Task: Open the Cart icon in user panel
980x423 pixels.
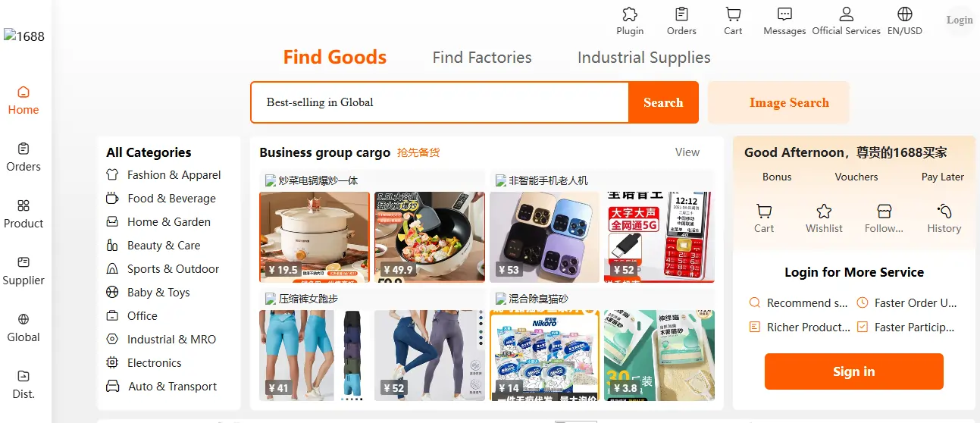Action: tap(764, 211)
